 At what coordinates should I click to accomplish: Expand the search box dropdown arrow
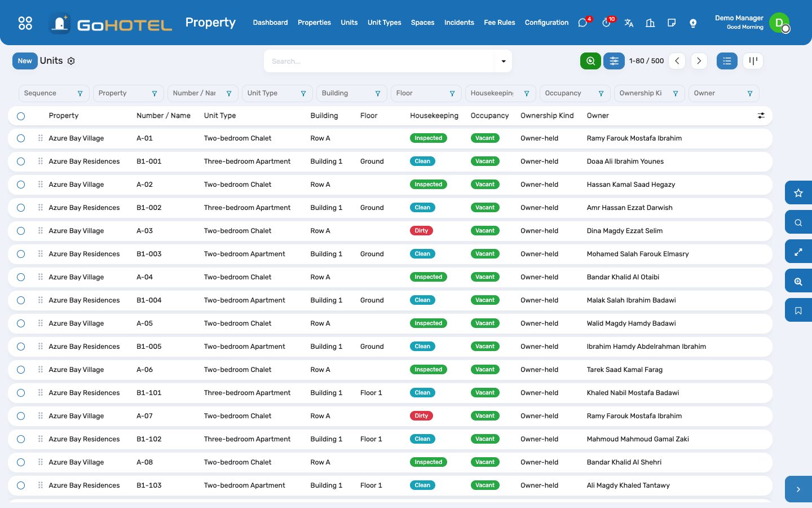click(504, 61)
